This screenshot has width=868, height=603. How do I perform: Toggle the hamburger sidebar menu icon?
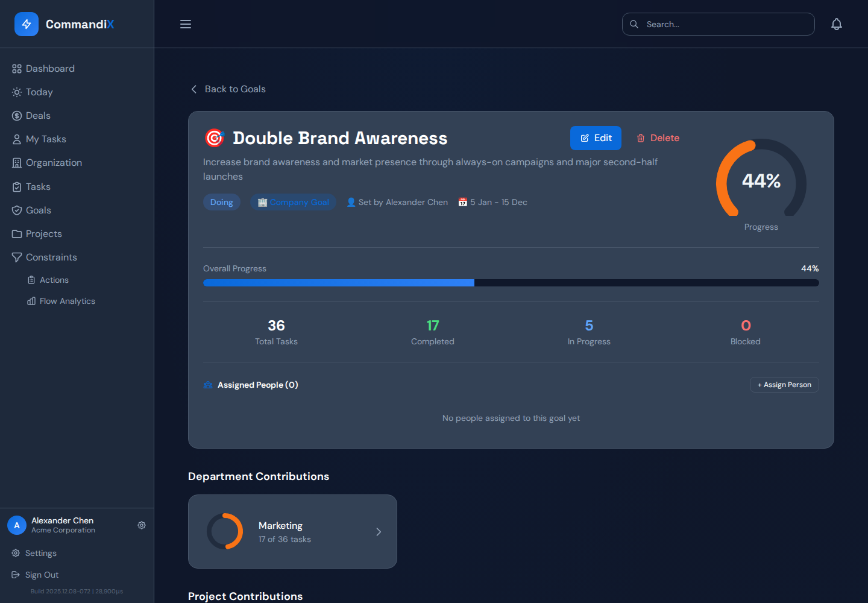click(186, 24)
